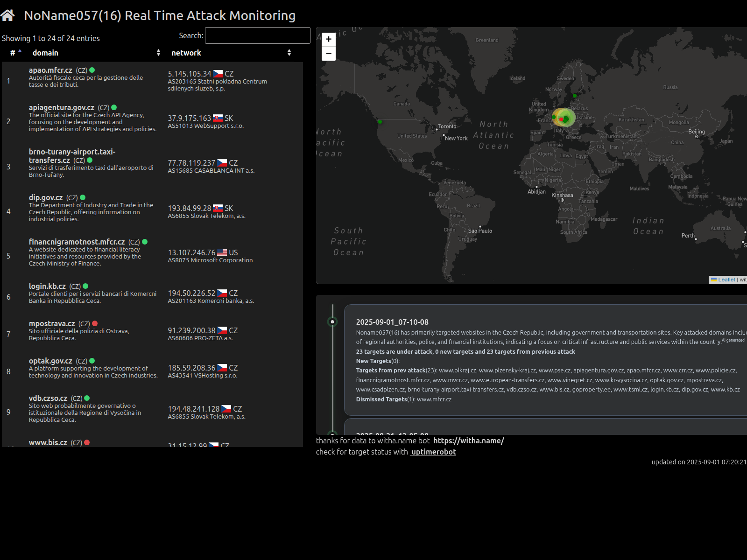Viewport: 747px width, 560px height.
Task: Sort table by domain column
Action: [x=45, y=53]
